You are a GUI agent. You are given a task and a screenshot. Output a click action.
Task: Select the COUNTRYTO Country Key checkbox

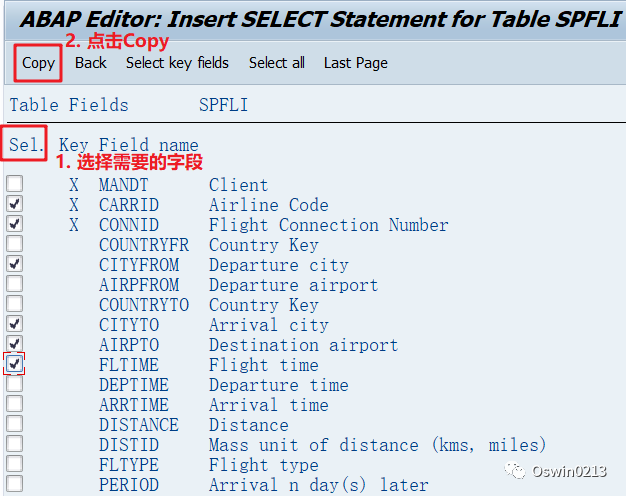point(15,304)
